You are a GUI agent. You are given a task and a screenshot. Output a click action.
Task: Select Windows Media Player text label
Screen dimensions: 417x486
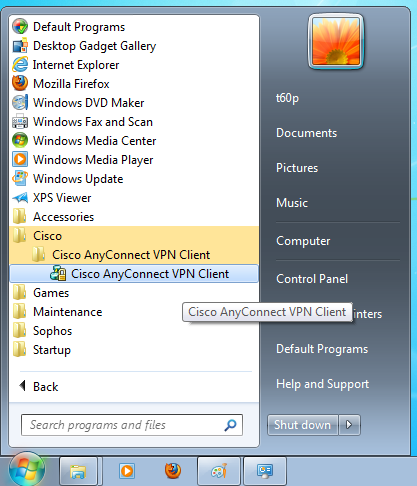(x=93, y=160)
